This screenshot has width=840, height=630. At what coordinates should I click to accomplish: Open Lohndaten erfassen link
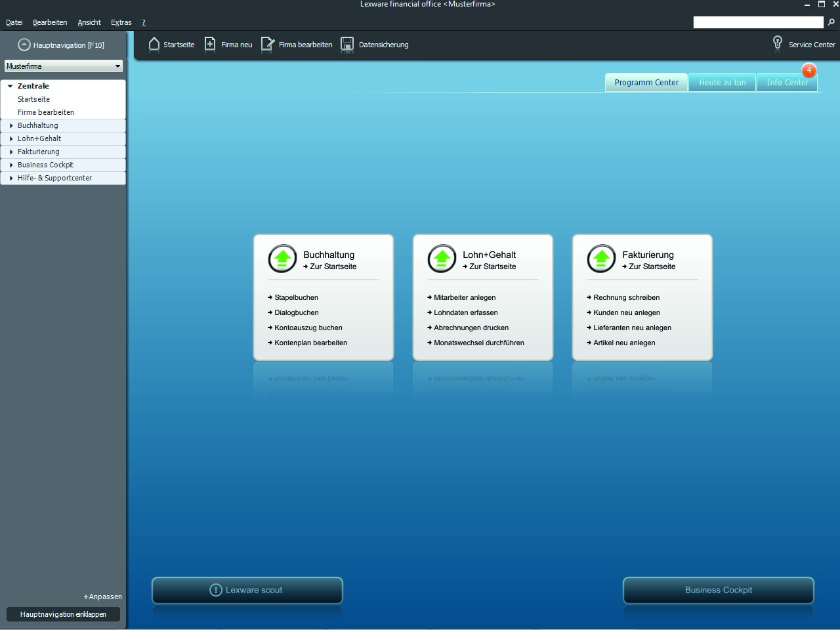tap(463, 312)
